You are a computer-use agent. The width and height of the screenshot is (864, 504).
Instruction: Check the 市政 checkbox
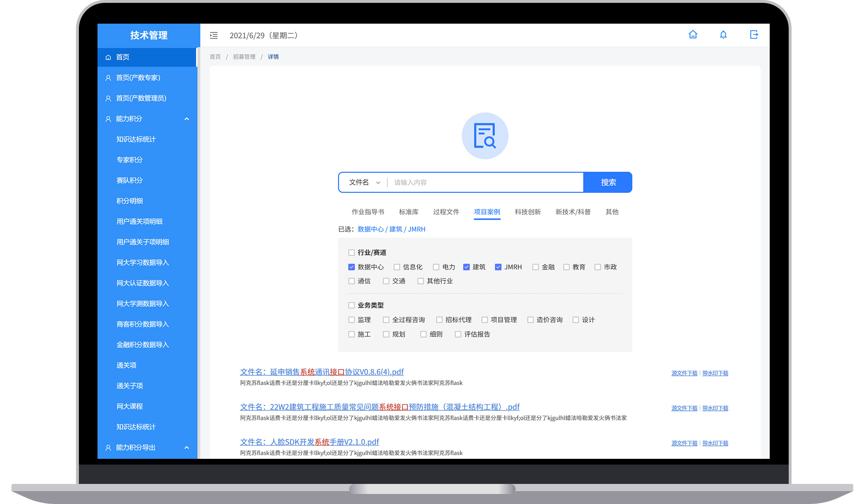[597, 267]
